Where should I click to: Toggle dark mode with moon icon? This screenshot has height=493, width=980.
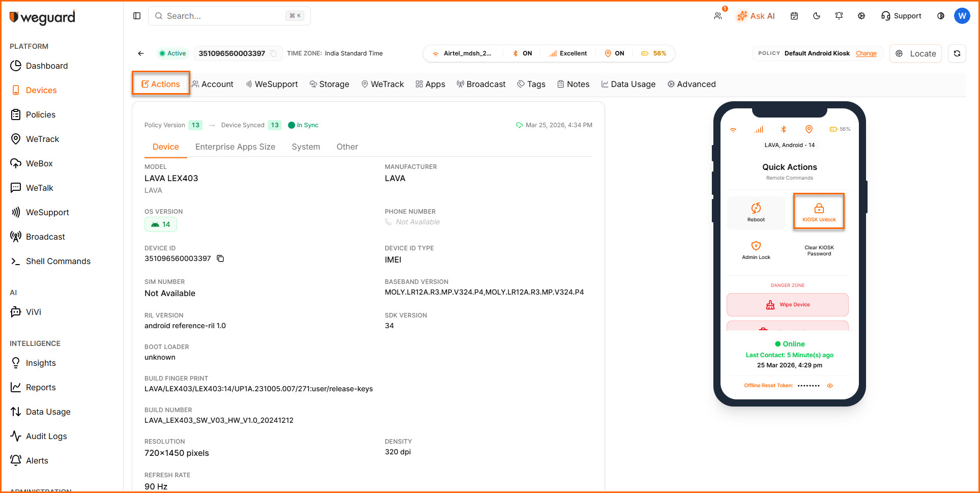coord(816,16)
